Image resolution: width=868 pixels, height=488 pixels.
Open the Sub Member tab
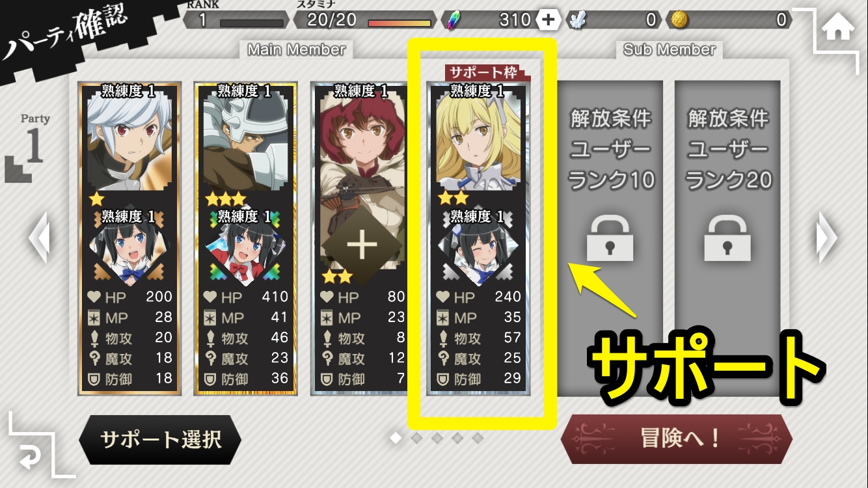(x=670, y=49)
